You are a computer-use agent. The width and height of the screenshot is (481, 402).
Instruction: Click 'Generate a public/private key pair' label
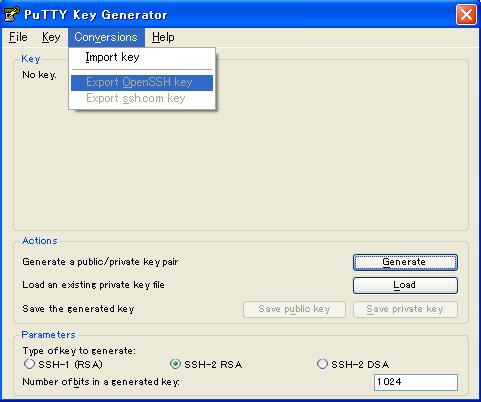pyautogui.click(x=100, y=262)
